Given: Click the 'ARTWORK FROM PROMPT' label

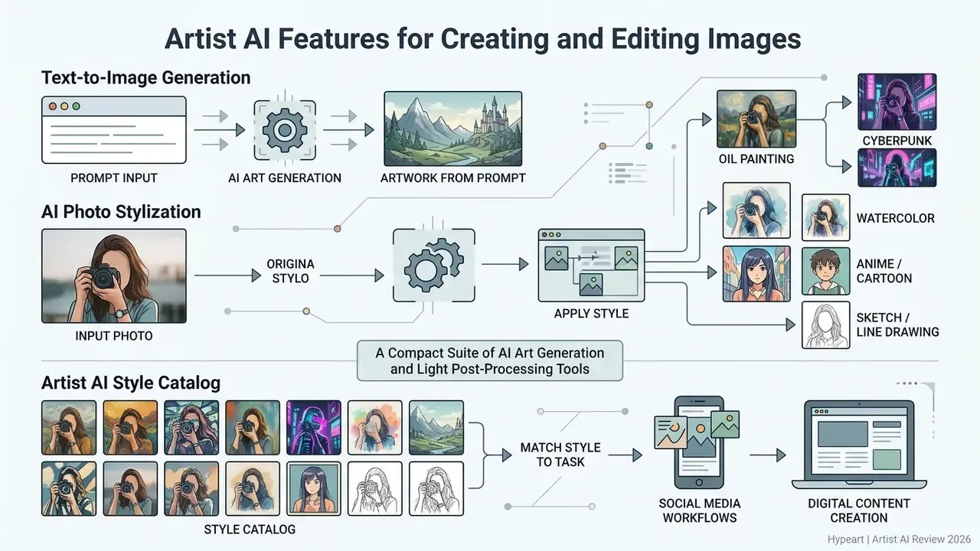Looking at the screenshot, I should point(453,178).
